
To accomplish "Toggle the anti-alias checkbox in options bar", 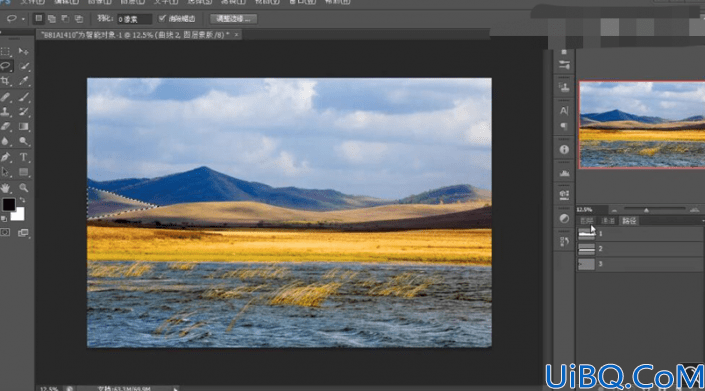I will click(x=162, y=18).
